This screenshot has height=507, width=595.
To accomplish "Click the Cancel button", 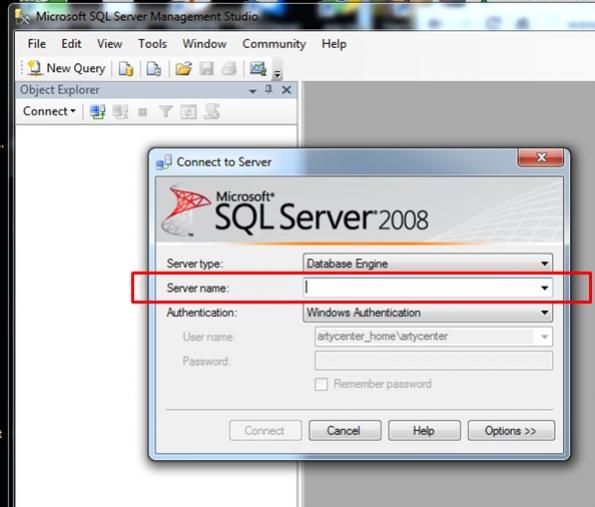I will click(345, 431).
